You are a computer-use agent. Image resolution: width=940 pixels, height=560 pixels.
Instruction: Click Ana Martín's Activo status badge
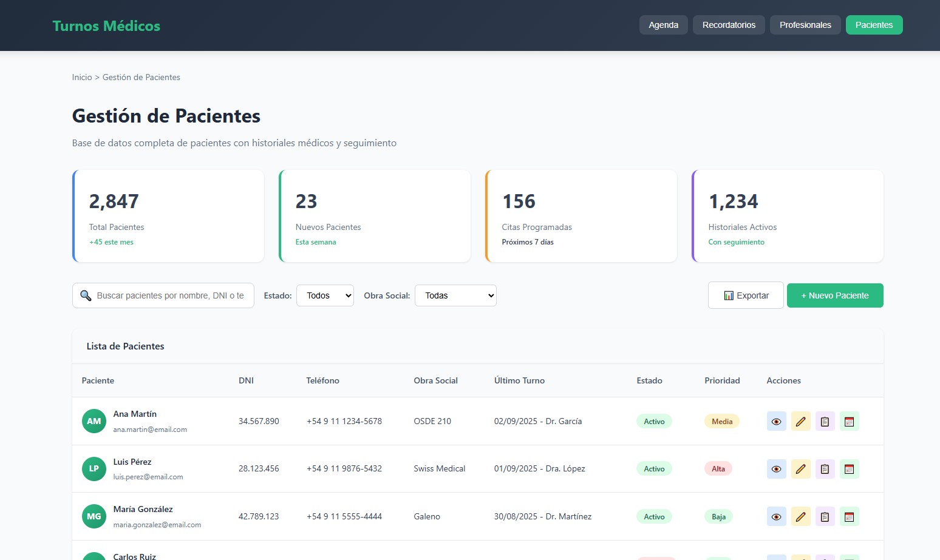point(654,421)
